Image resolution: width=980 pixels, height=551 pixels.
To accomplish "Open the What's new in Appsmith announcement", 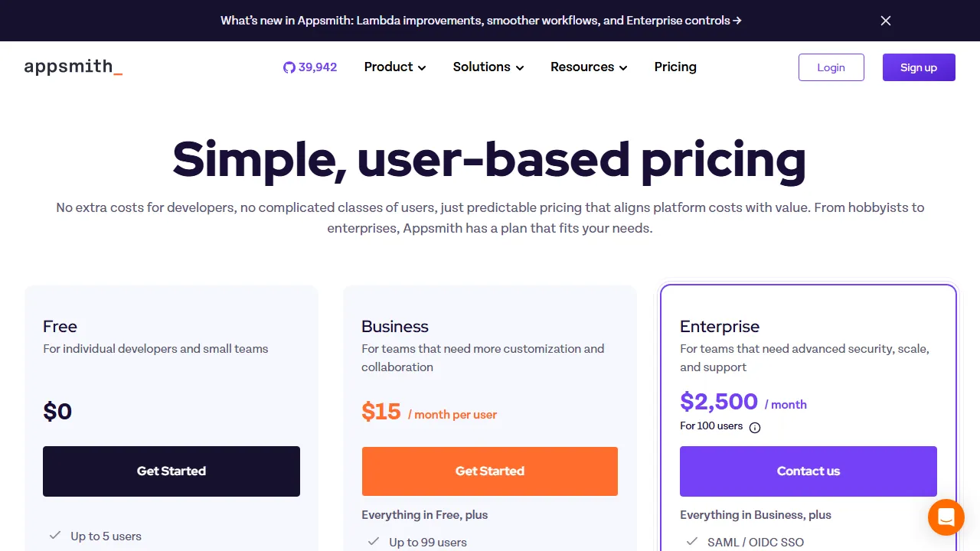I will 481,21.
